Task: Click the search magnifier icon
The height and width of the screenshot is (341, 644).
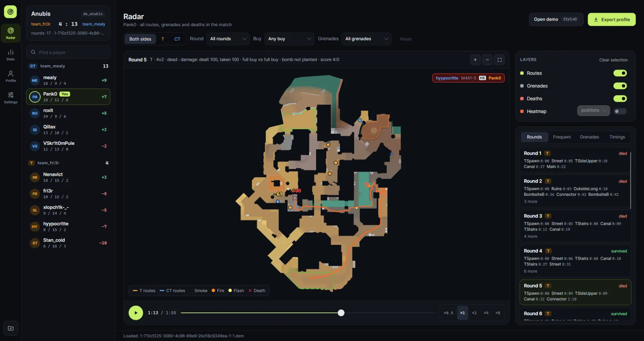Action: point(33,52)
